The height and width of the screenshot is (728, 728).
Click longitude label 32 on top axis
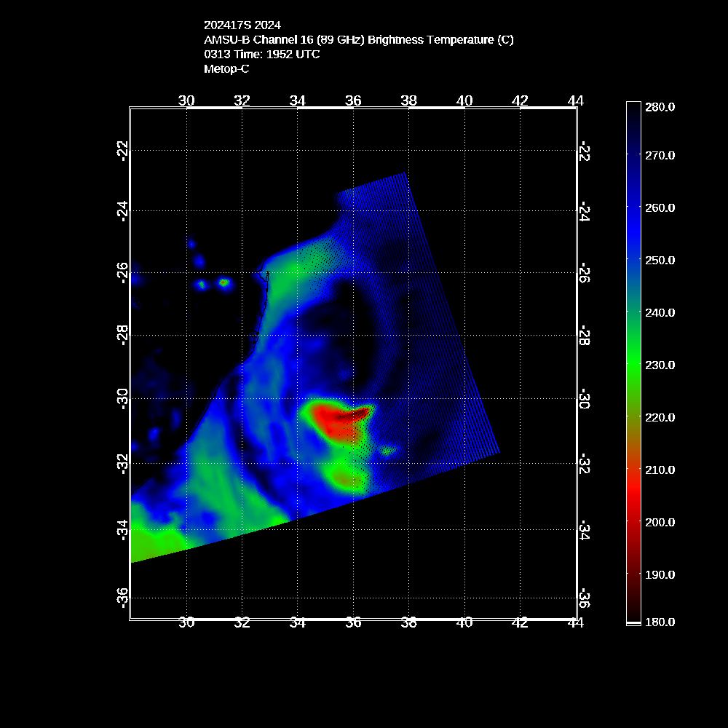pos(242,100)
